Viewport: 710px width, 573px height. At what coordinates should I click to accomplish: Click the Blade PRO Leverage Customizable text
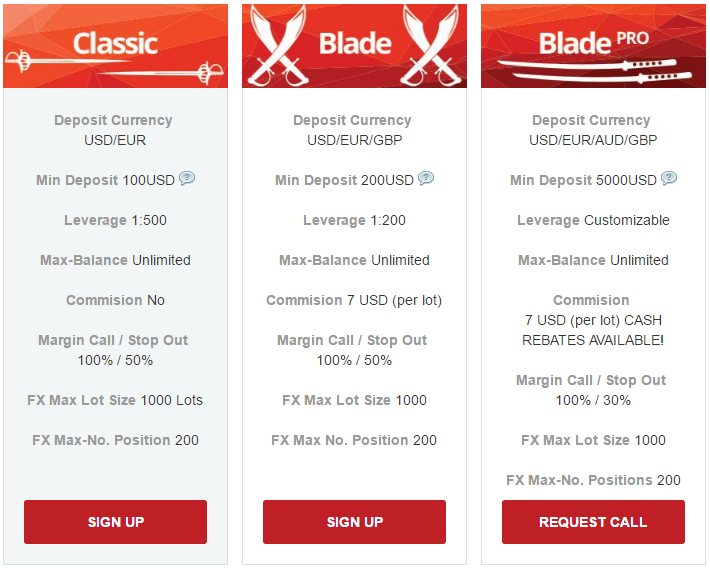coord(593,220)
